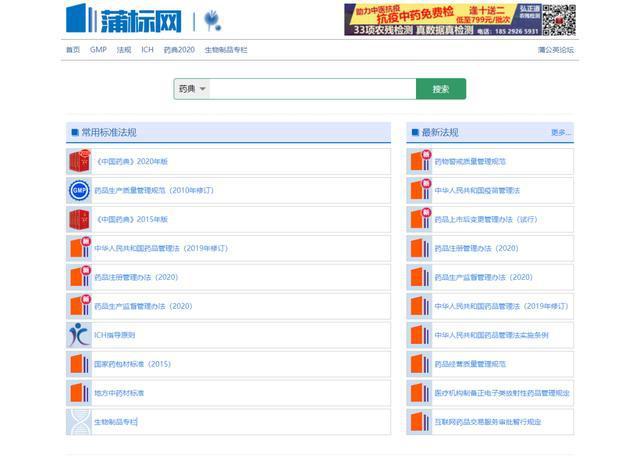Click the orange icon beside 地方中药材标准
This screenshot has height=457, width=640.
79,393
